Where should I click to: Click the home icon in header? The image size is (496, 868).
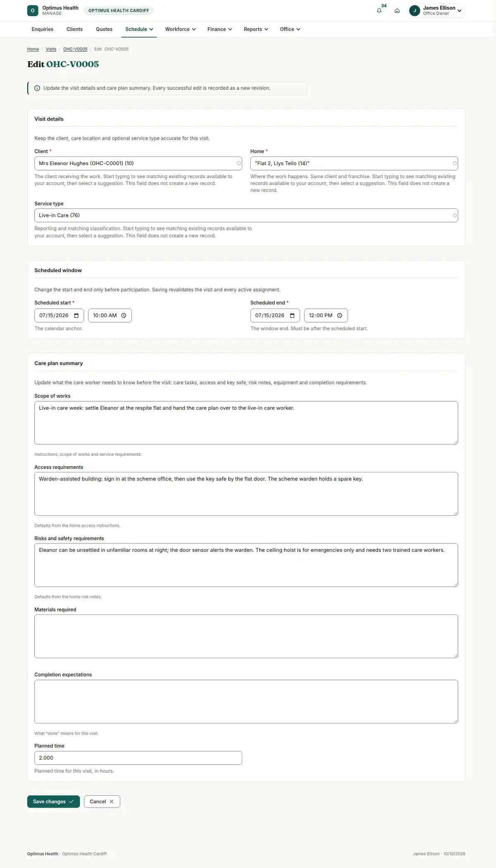397,11
